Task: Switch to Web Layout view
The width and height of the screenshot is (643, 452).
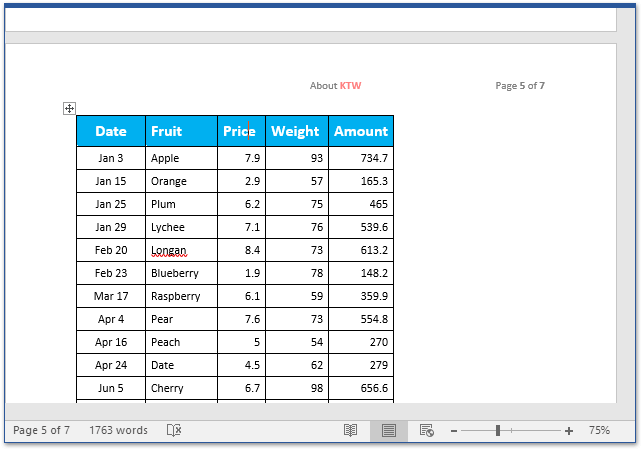Action: [427, 430]
